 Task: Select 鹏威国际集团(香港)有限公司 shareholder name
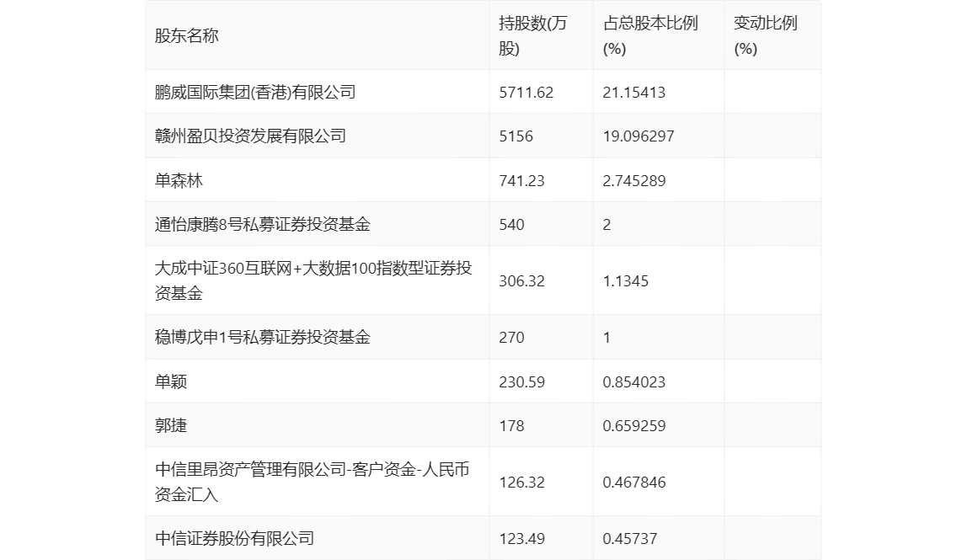[255, 93]
